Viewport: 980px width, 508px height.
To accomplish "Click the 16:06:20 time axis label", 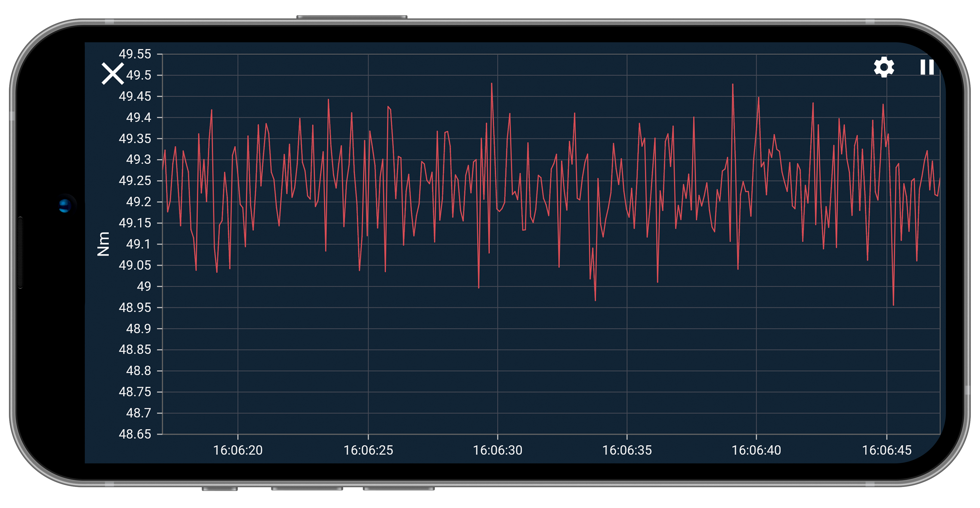I will (238, 450).
